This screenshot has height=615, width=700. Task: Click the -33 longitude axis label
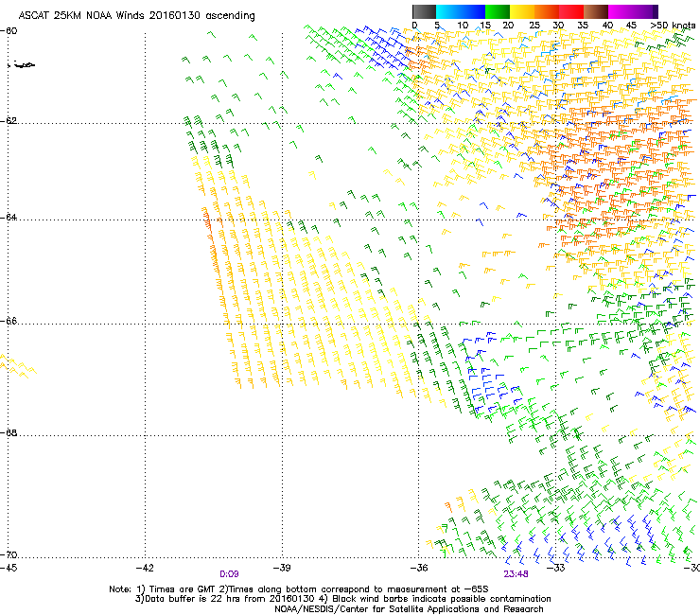pyautogui.click(x=556, y=568)
